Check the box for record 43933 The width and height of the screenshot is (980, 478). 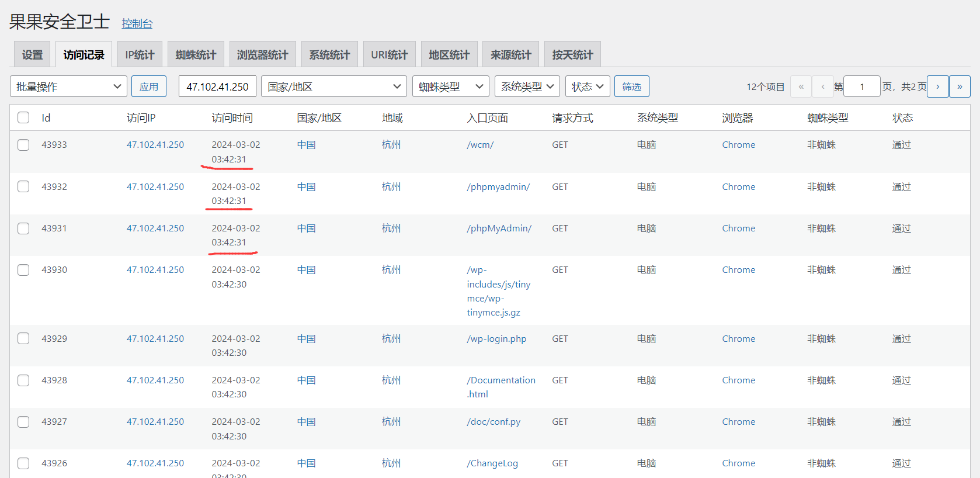(23, 145)
